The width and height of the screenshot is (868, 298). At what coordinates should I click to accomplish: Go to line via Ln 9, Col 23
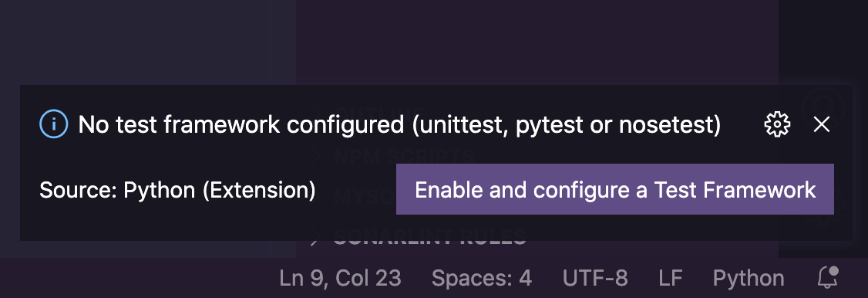(x=340, y=278)
